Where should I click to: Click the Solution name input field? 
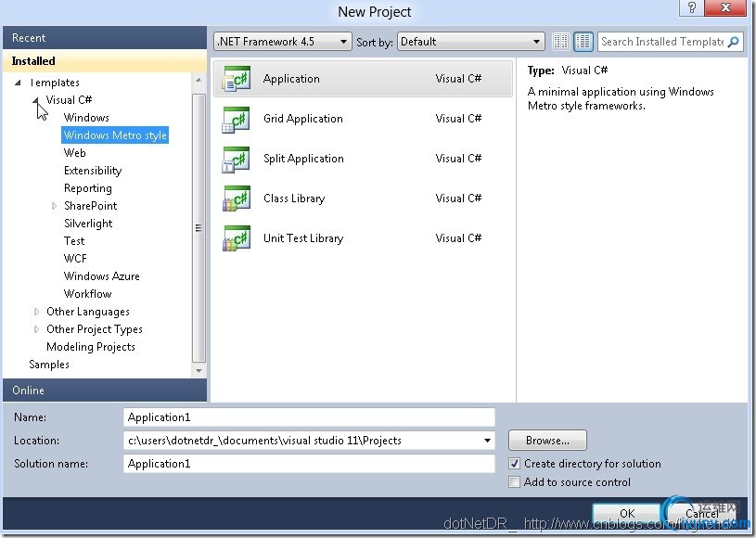click(x=309, y=464)
